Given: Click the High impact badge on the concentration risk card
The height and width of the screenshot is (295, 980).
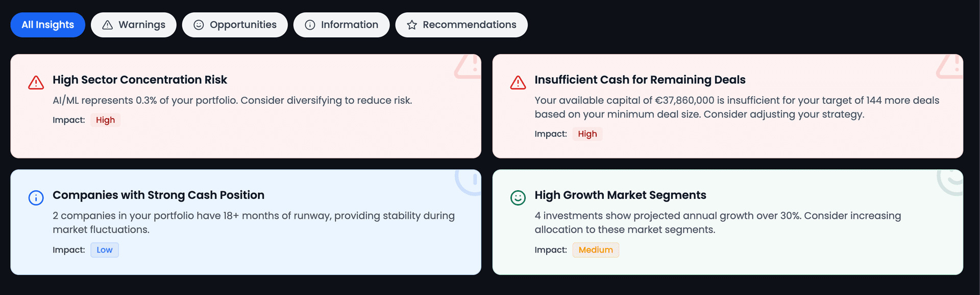Looking at the screenshot, I should (105, 120).
